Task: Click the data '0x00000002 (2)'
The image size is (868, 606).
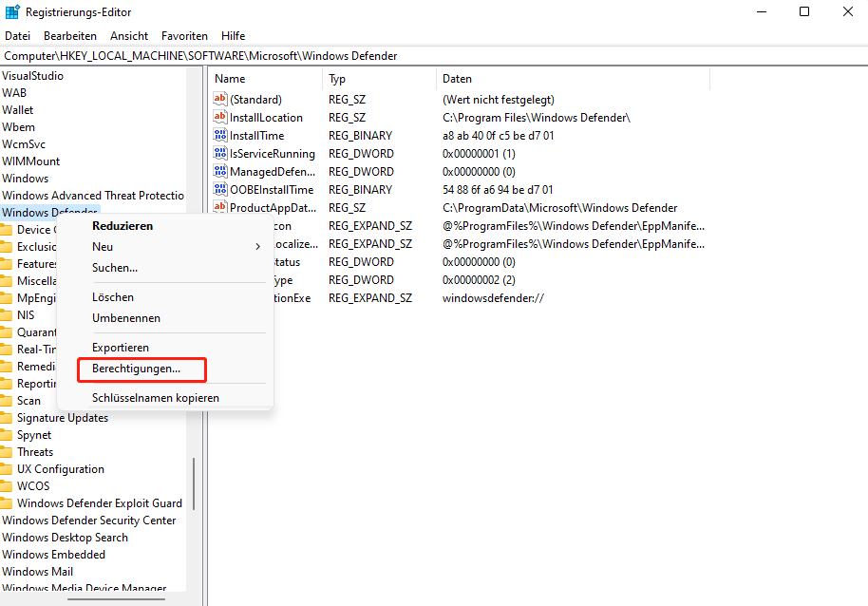Action: (479, 280)
